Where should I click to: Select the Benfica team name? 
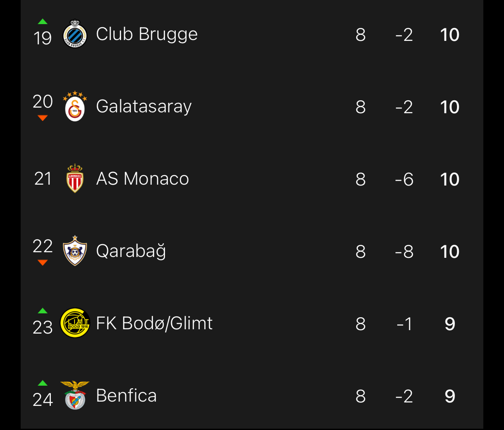point(126,396)
